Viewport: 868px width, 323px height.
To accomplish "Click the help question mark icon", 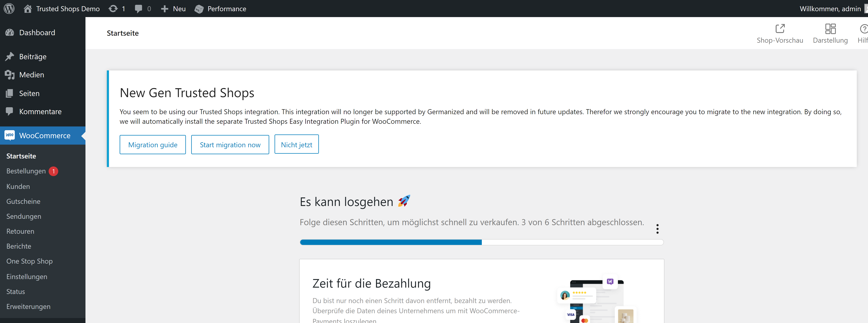I will (864, 29).
